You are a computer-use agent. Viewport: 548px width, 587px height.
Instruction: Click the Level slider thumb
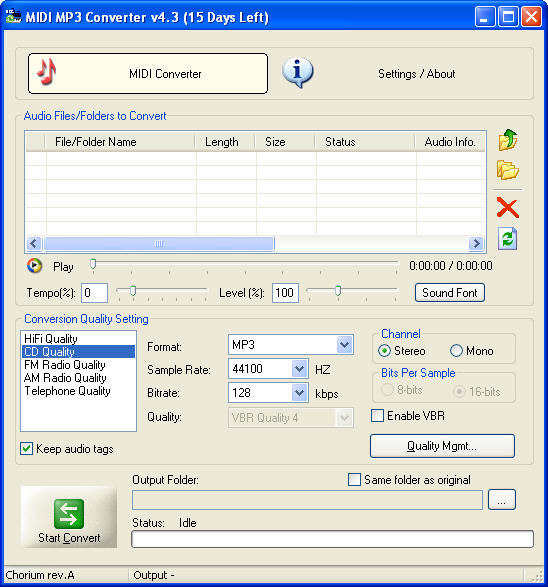click(x=338, y=291)
